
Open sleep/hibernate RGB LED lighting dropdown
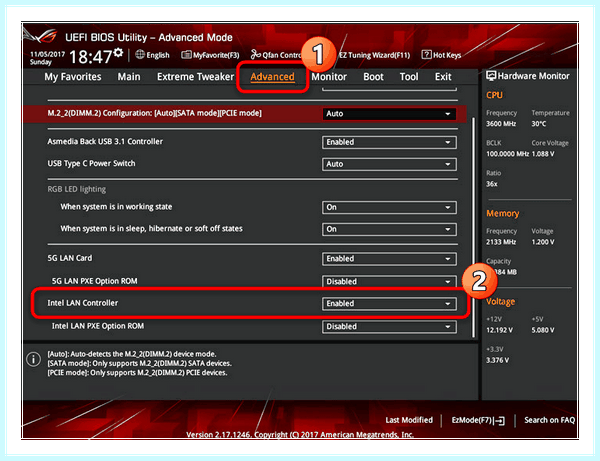coord(389,229)
